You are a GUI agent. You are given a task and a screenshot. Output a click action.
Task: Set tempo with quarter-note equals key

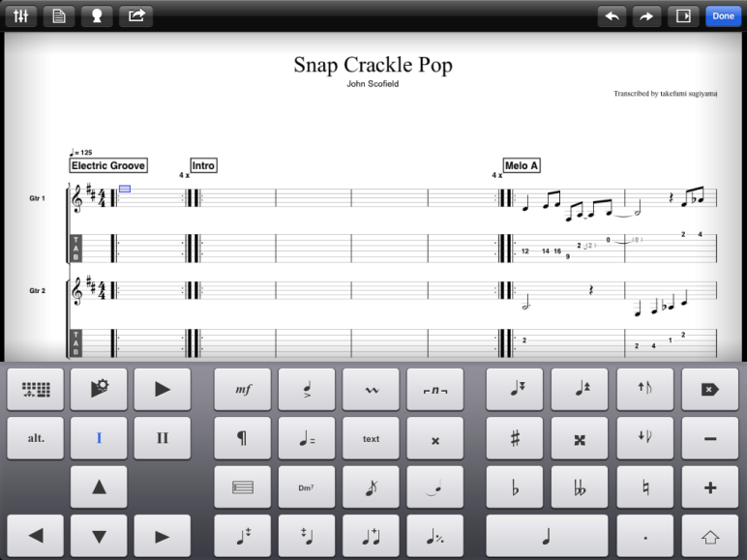point(307,438)
